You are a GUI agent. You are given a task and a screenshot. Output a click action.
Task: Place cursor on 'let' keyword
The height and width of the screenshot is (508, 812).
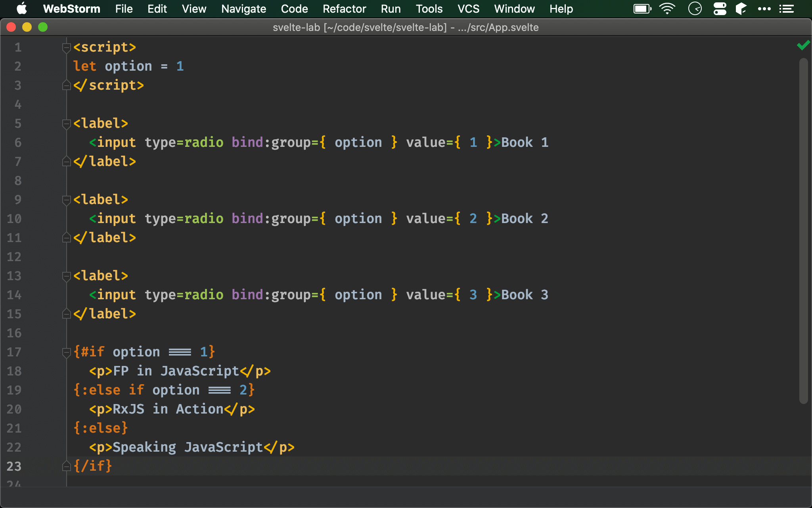pos(85,66)
